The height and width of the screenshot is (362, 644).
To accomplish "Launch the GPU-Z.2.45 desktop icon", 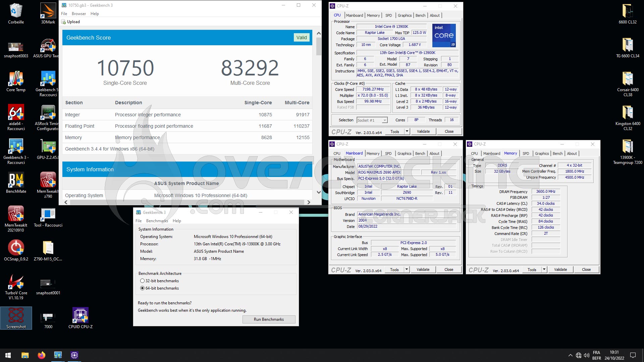I will point(48,149).
